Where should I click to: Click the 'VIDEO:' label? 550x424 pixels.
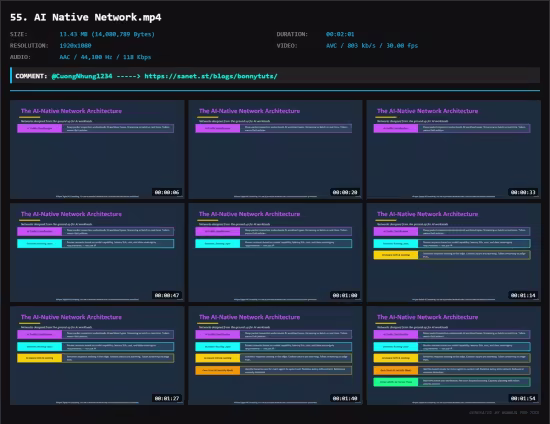(x=287, y=46)
